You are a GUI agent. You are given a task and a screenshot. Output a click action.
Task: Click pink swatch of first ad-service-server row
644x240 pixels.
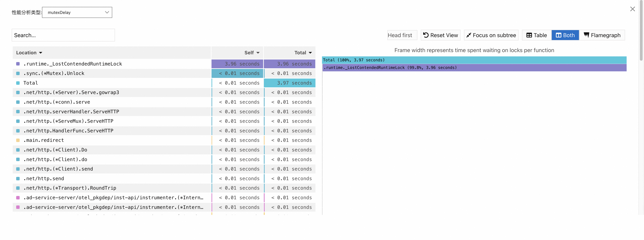tap(18, 198)
